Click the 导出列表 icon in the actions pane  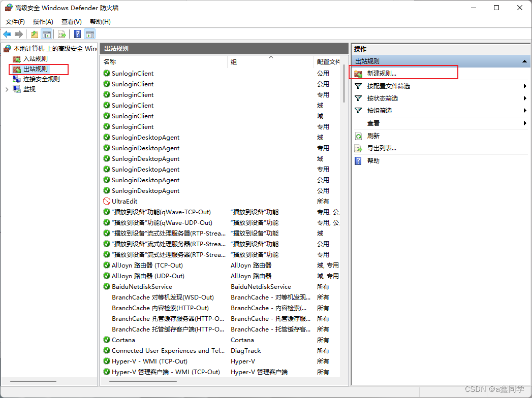tap(358, 148)
